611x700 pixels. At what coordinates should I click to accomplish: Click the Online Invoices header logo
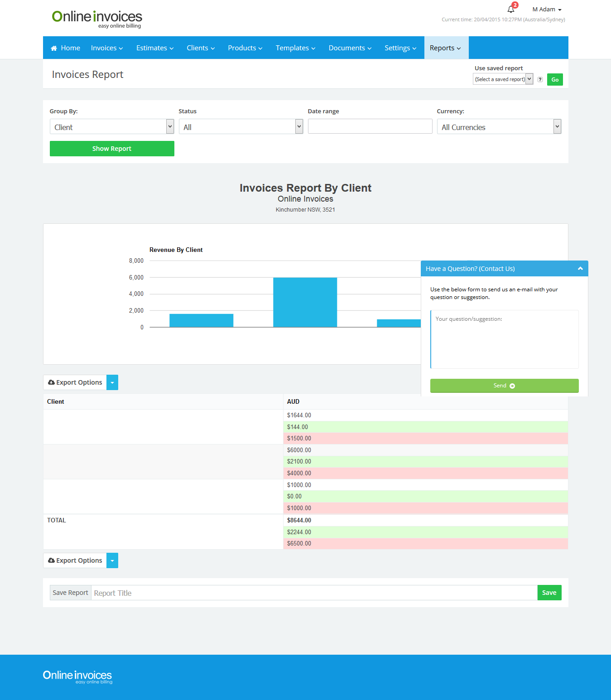pos(97,19)
